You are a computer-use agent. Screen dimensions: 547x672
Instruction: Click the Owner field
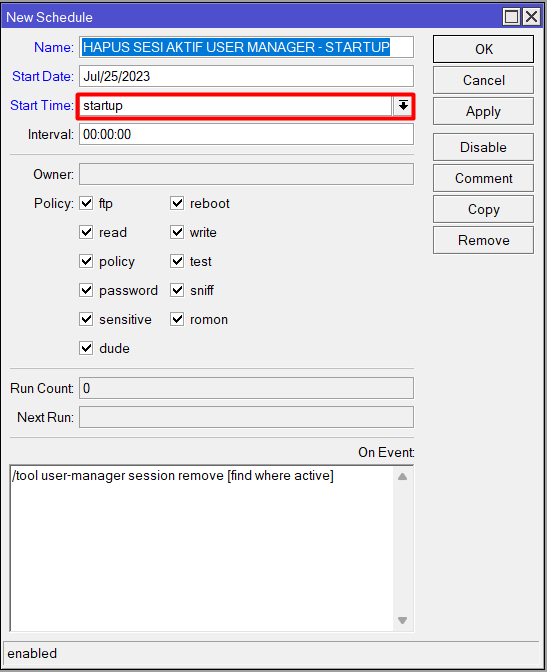click(x=246, y=174)
